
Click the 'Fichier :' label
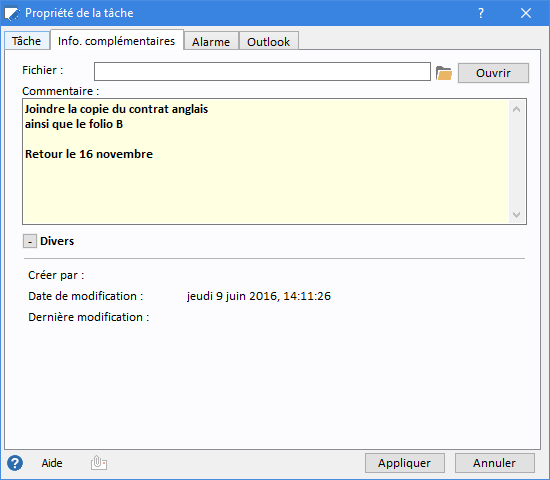[x=43, y=70]
